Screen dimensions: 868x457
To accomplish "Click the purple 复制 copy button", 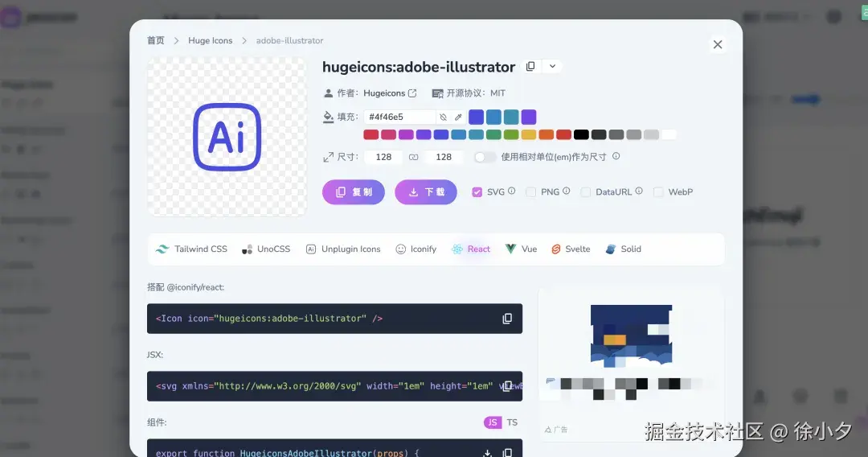I will click(x=353, y=192).
